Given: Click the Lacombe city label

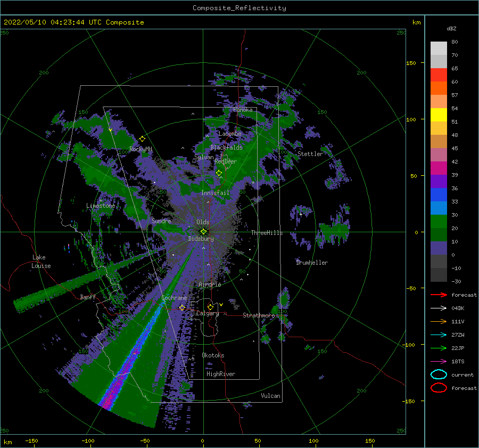Looking at the screenshot, I should tap(230, 134).
